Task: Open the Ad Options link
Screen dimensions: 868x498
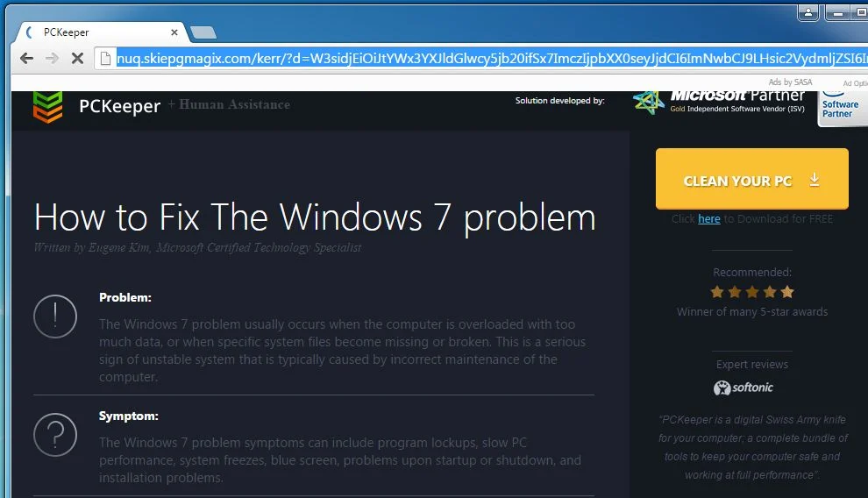Action: click(x=855, y=83)
